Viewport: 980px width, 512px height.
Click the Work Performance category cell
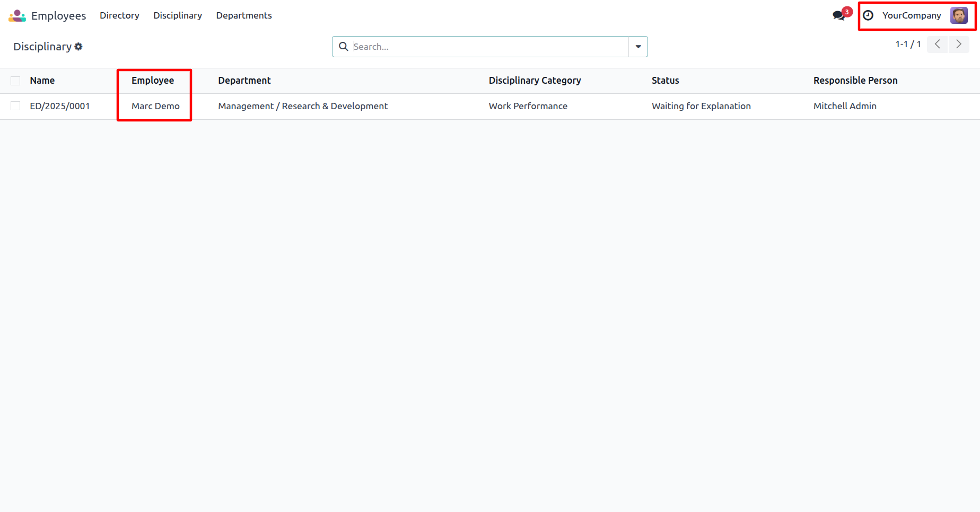click(x=528, y=106)
